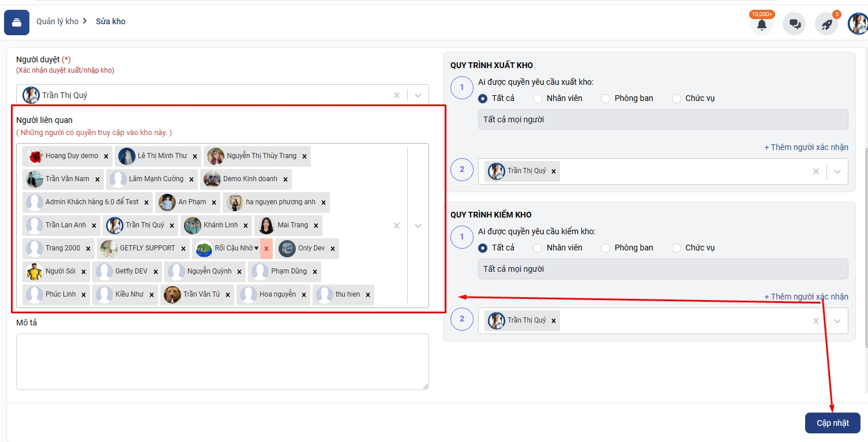
Task: Remove Nguyễn Quỳnh tag
Action: (239, 272)
